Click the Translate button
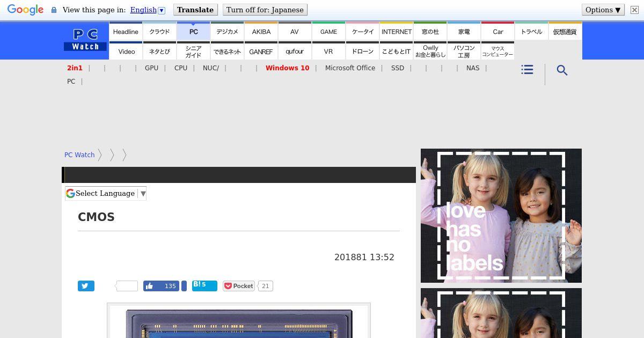The width and height of the screenshot is (644, 338). point(195,10)
